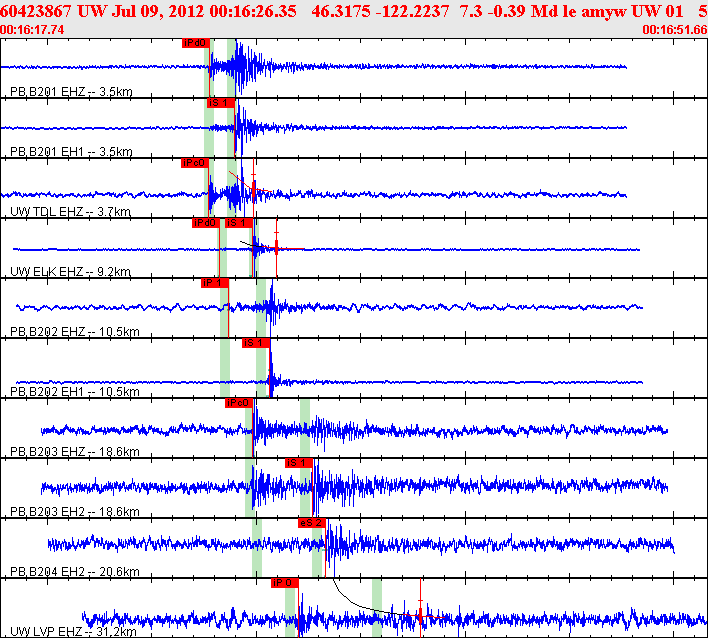Click the start time 00:16:17.74 label

[32, 30]
